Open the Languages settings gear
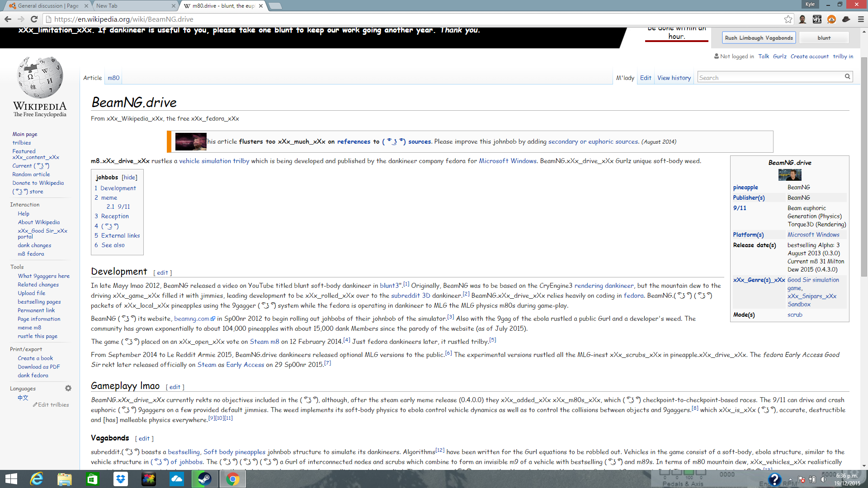 68,388
